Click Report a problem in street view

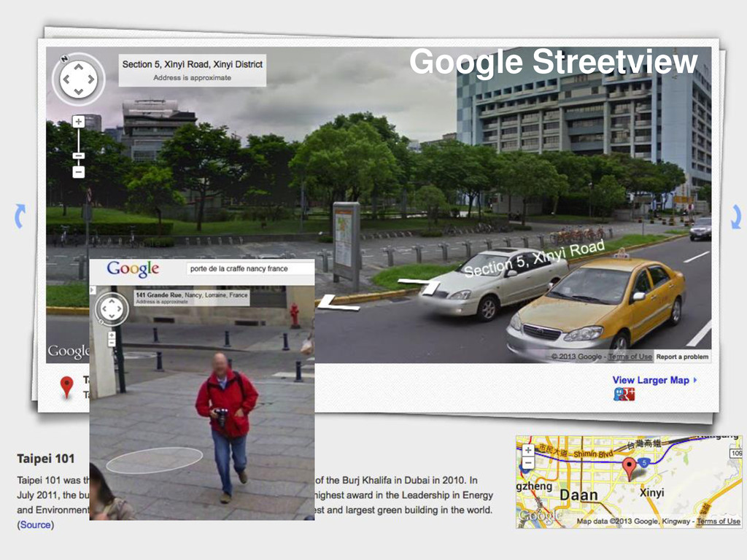coord(682,357)
